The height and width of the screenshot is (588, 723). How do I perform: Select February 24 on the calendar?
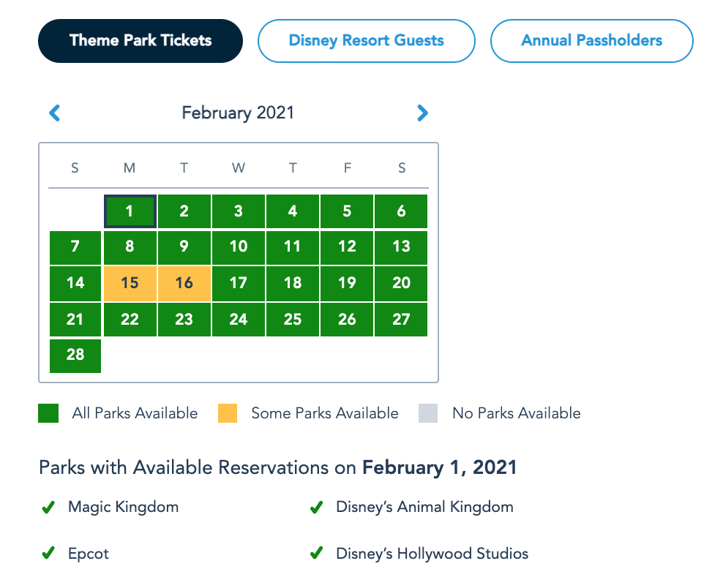pos(239,319)
